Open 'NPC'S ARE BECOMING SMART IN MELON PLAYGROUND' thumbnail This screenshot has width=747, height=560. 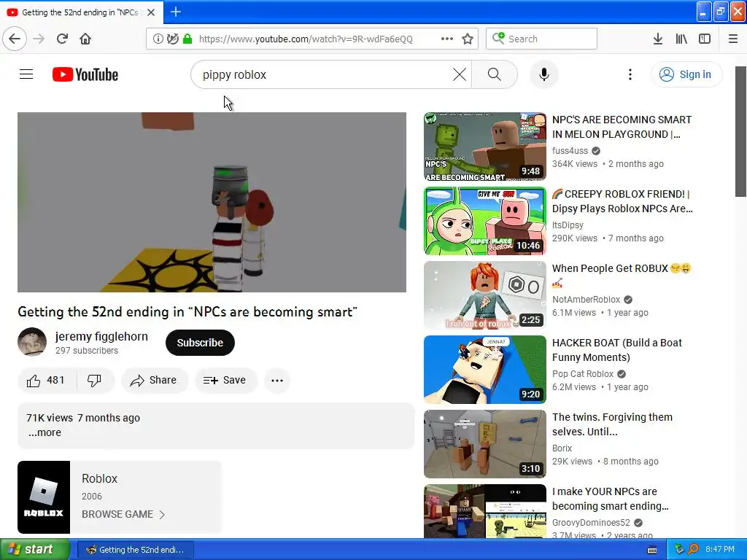pos(485,147)
